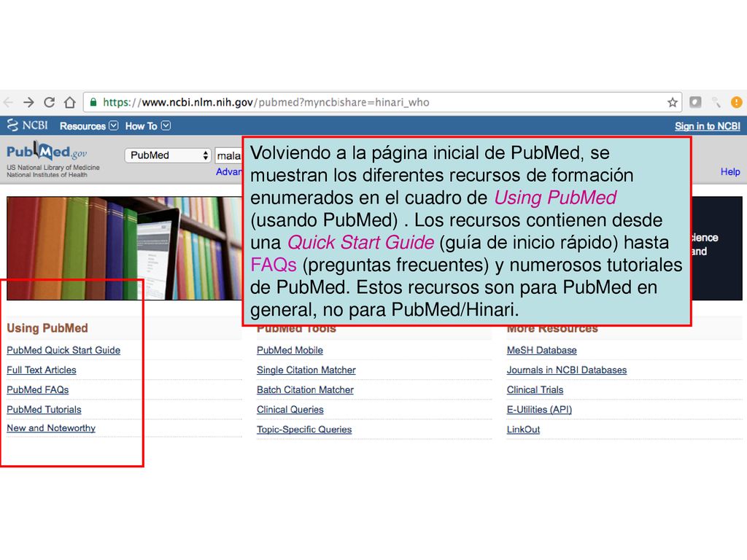Open the Clinical Trials link
This screenshot has height=560, width=747.
(x=535, y=390)
